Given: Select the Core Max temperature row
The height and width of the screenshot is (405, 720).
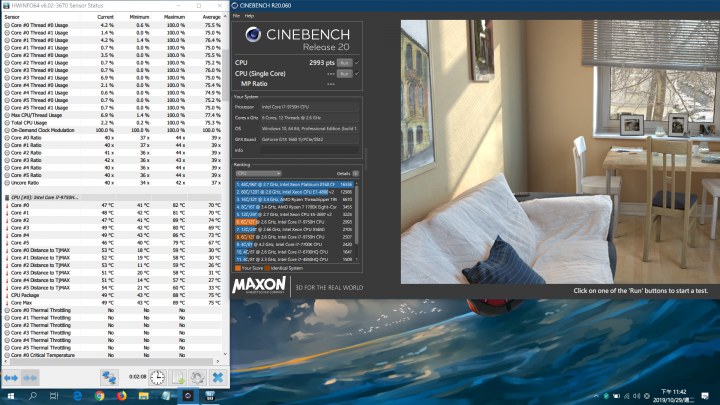Looking at the screenshot, I should (112, 303).
